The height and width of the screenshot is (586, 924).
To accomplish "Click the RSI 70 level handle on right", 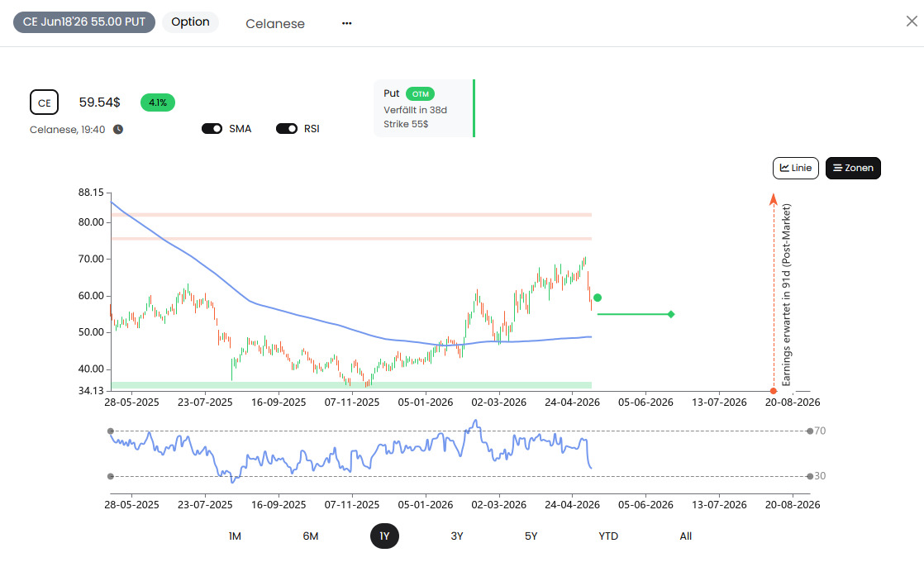I will pyautogui.click(x=810, y=431).
